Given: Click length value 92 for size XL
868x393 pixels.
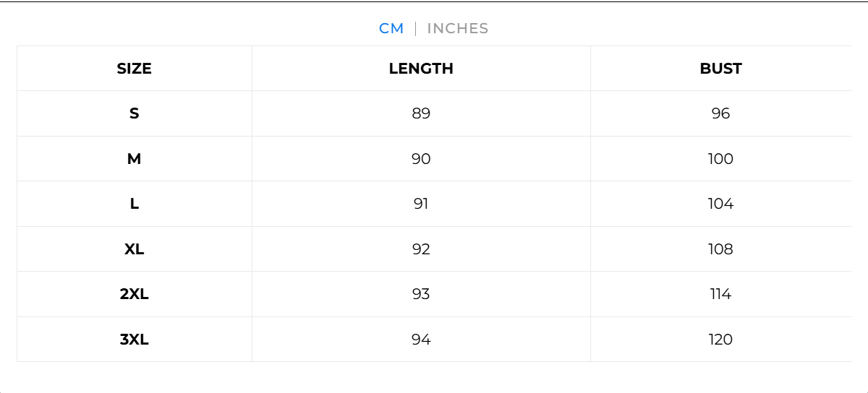Looking at the screenshot, I should pos(421,249).
